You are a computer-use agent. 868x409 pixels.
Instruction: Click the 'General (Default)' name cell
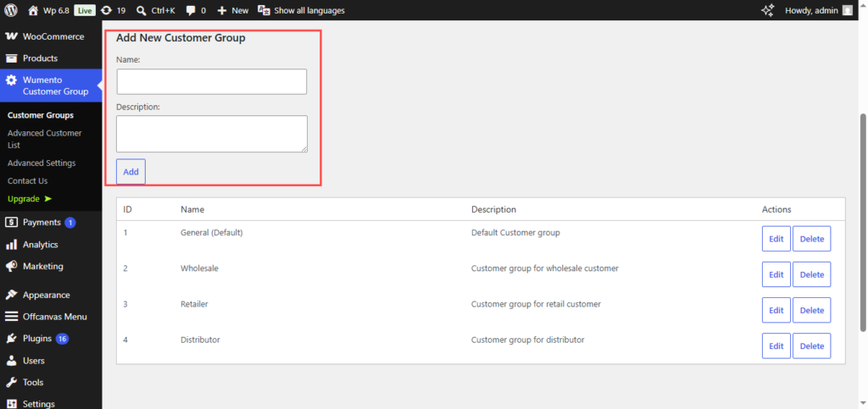click(x=212, y=233)
